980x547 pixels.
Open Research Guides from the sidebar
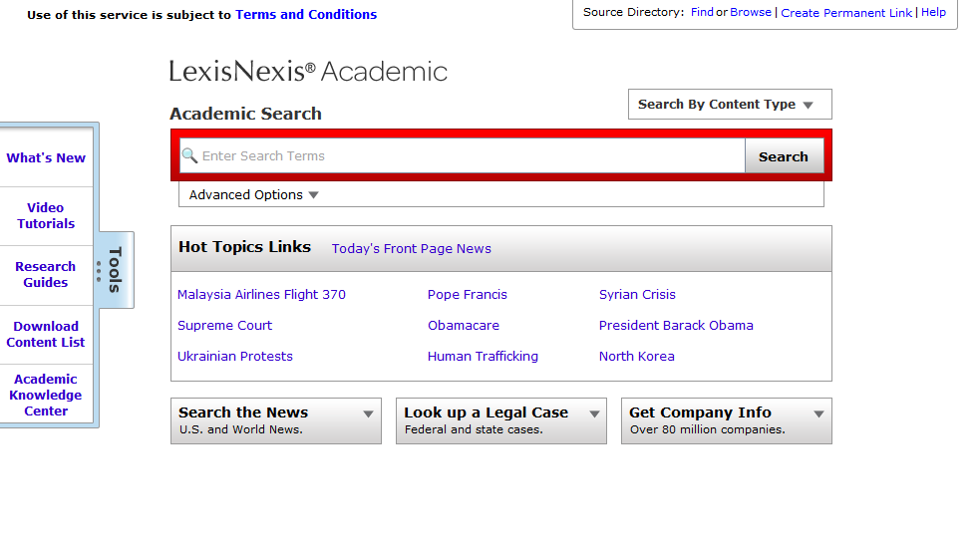coord(46,275)
